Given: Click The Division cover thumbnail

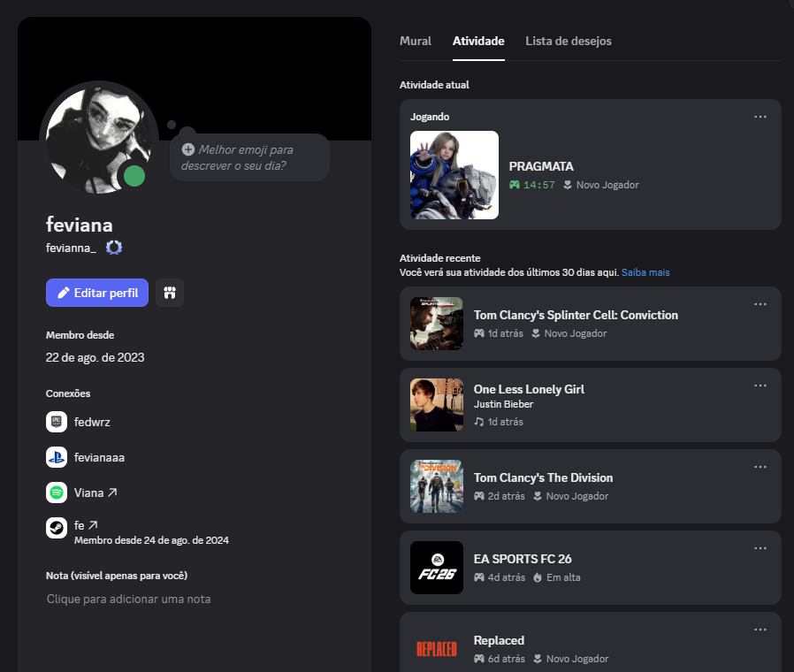Looking at the screenshot, I should (437, 486).
